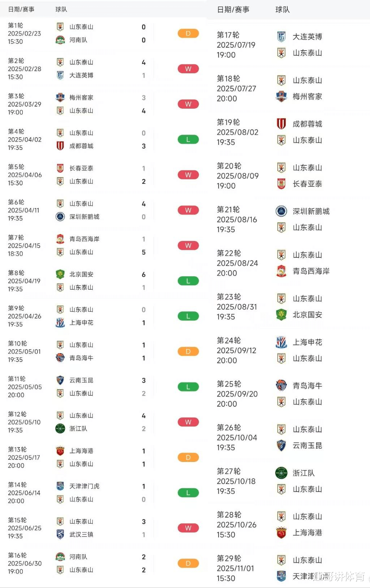
Task: Click the 北京国安 logo in the 第8轮 match
Action: point(60,274)
